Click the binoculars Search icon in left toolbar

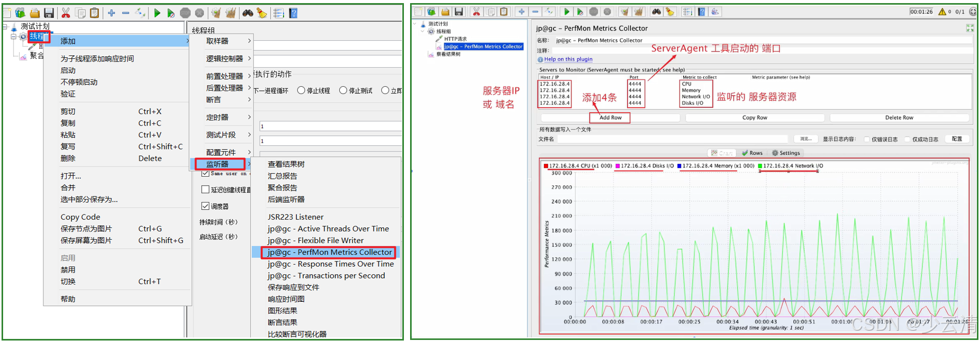248,13
